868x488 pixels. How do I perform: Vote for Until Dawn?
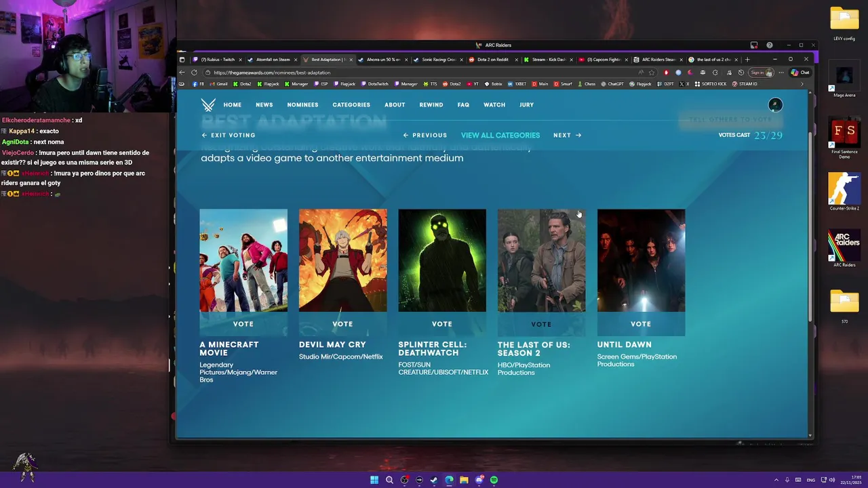[x=641, y=324]
